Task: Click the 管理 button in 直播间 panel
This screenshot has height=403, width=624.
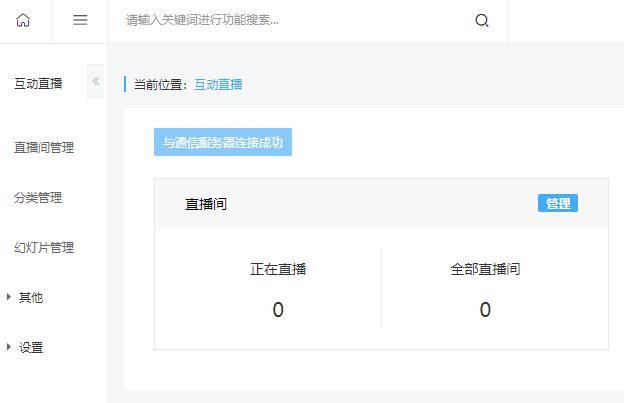Action: (x=558, y=203)
